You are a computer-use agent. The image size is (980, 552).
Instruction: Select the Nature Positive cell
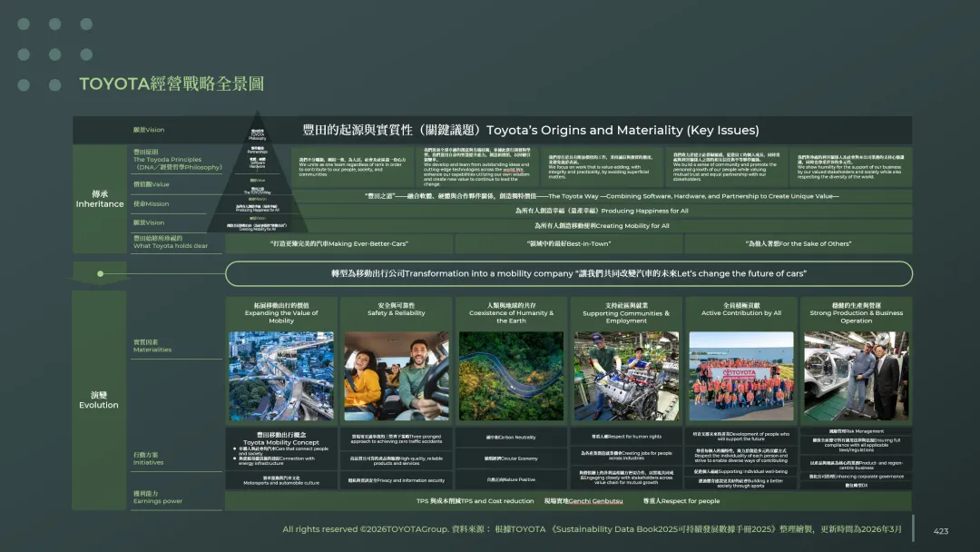[511, 479]
